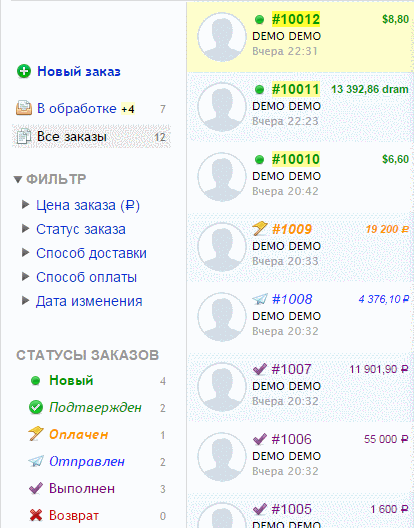Screen dimensions: 414x528
Task: Click green status dot of order #10012
Action: coord(259,20)
